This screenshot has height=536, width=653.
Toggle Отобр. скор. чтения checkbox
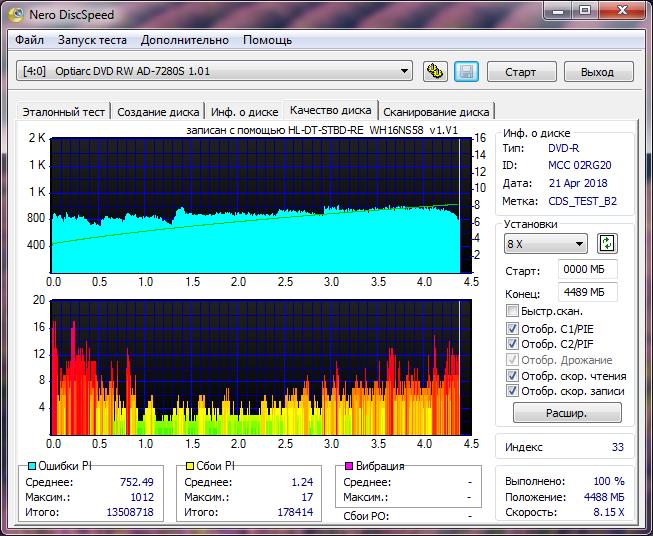[x=513, y=376]
